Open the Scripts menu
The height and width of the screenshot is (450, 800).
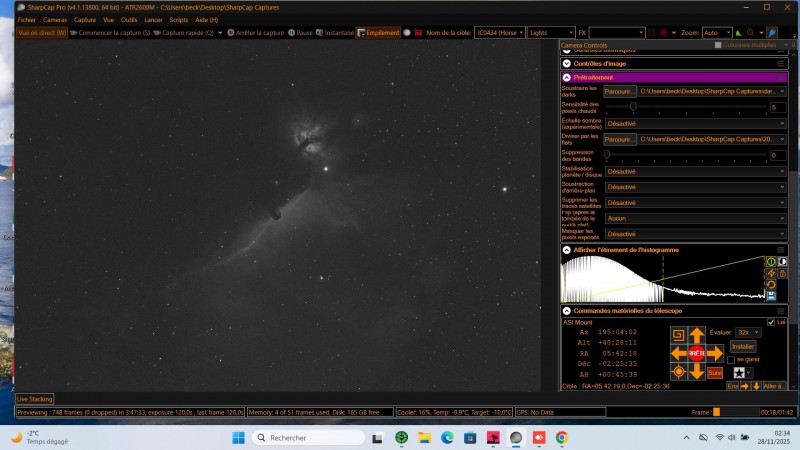click(x=179, y=20)
